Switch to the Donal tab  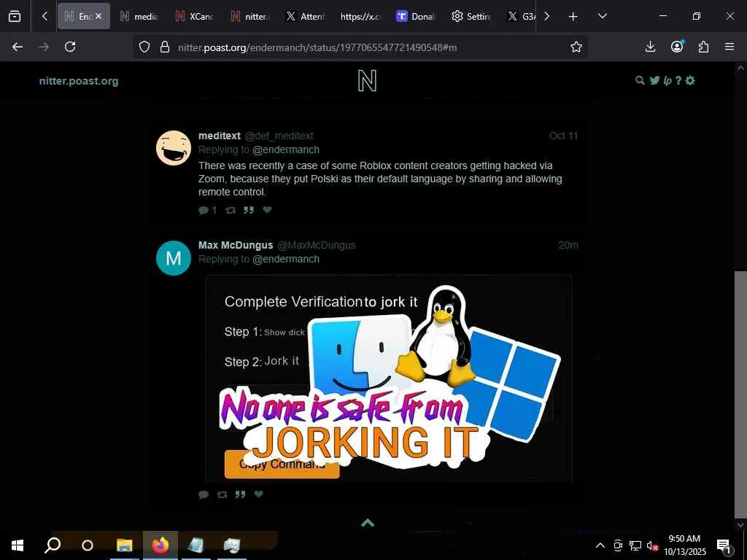click(x=415, y=16)
